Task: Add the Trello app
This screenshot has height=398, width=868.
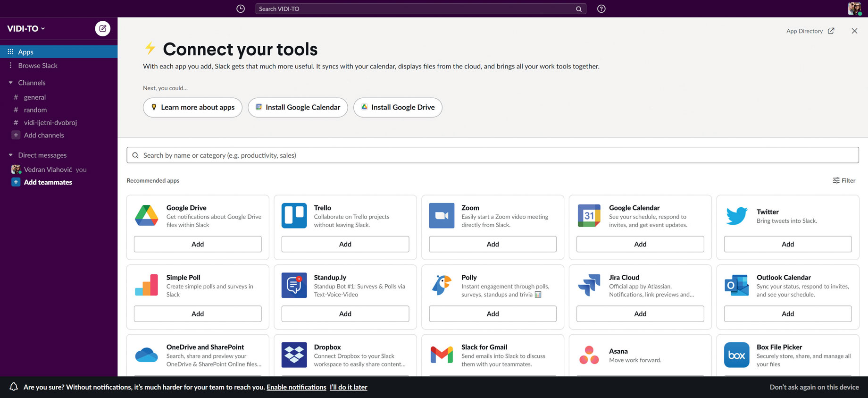Action: point(345,244)
